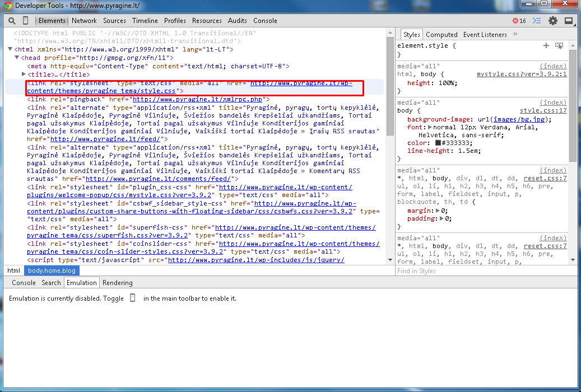The image size is (581, 392).
Task: Select body.home.blog breadcrumb
Action: [x=52, y=270]
